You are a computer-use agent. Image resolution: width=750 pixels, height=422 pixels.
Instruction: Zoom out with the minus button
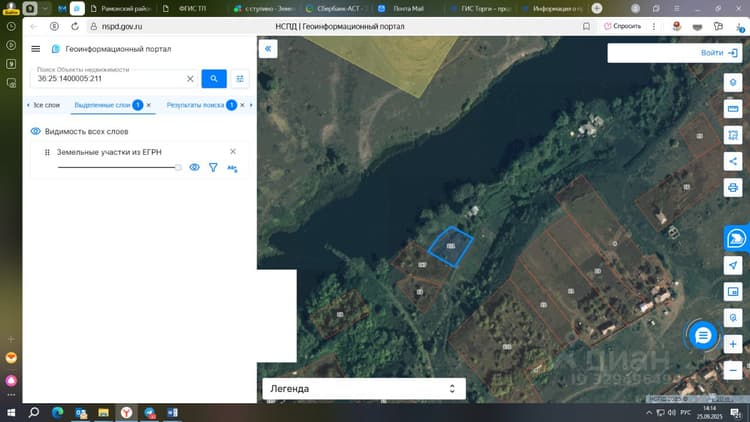(733, 370)
